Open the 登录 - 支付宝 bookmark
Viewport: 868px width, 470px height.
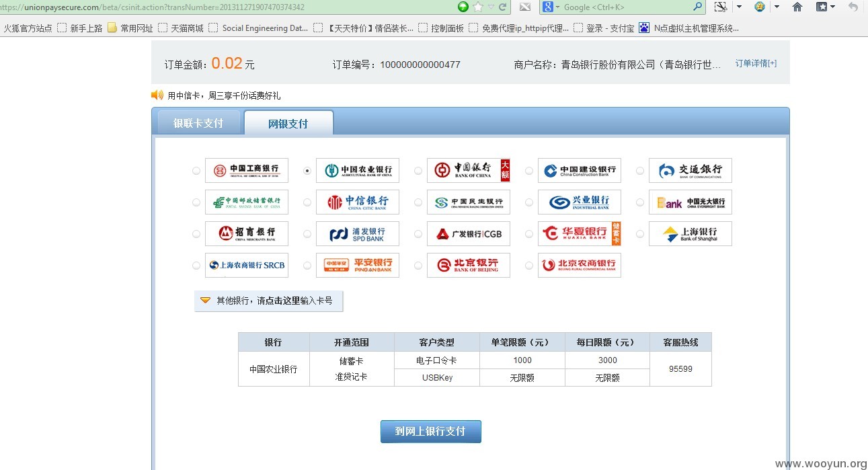pyautogui.click(x=604, y=28)
